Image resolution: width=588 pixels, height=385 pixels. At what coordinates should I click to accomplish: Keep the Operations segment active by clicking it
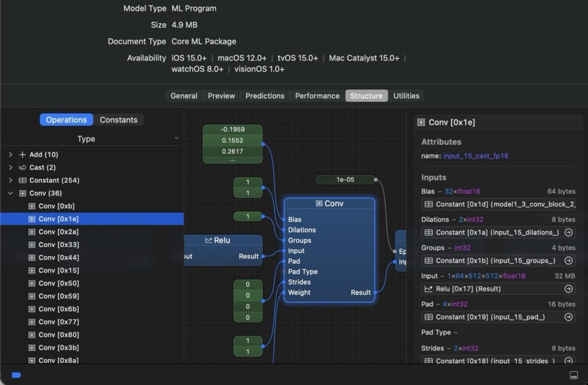[x=66, y=120]
